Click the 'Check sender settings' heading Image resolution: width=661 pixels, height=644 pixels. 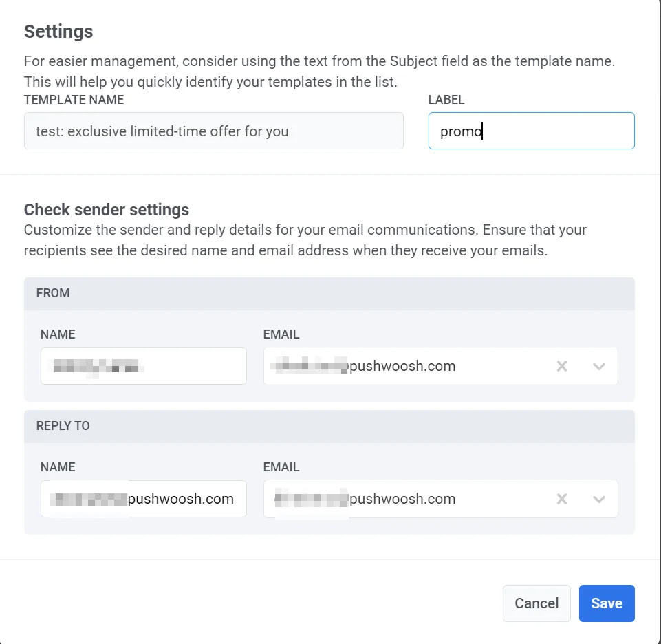point(106,210)
